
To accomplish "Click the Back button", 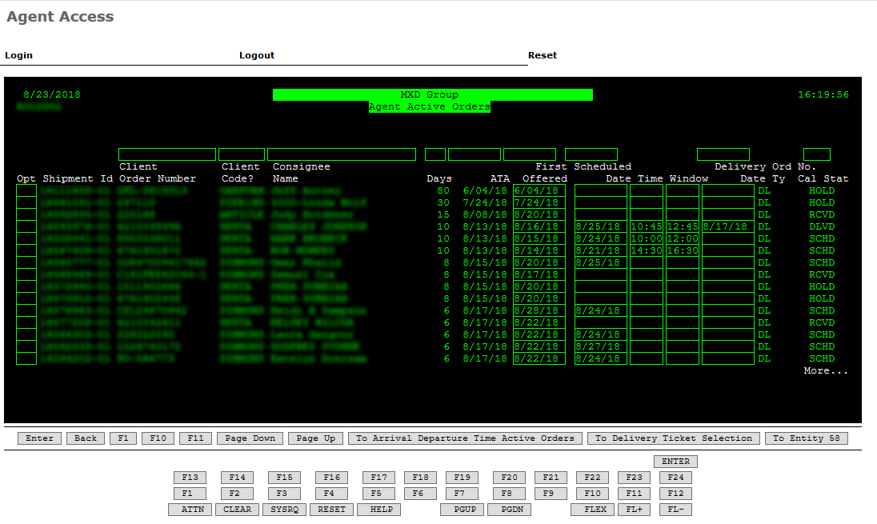I will (86, 438).
